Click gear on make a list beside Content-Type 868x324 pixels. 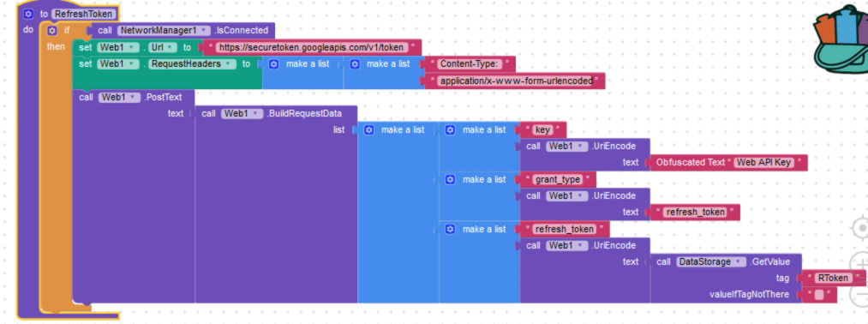tap(355, 63)
